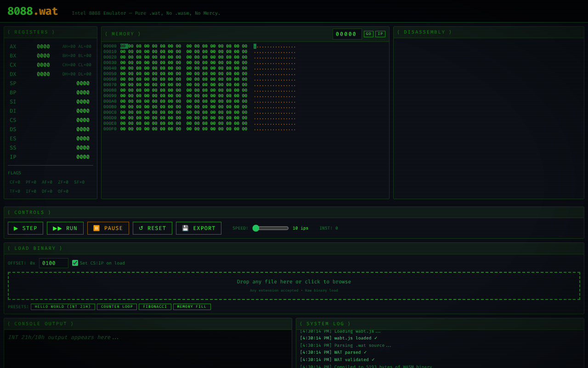Load the Hello World (INT 21h) preset
Image resolution: width=588 pixels, height=368 pixels.
[x=63, y=307]
